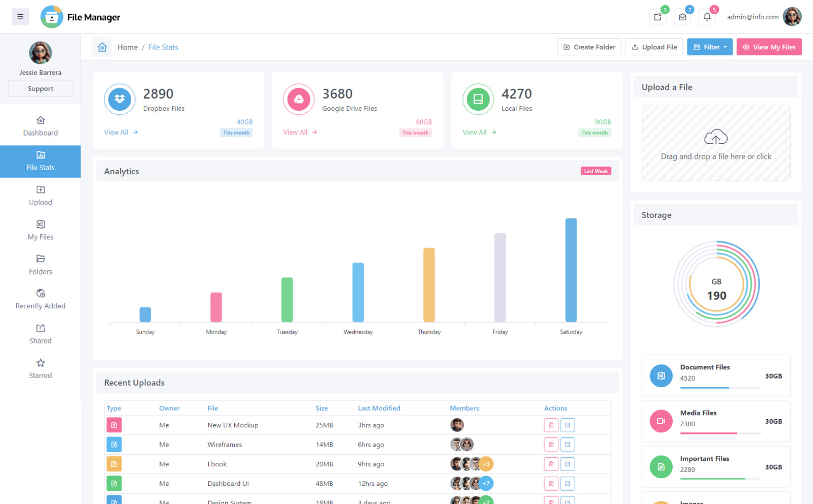The height and width of the screenshot is (504, 813).
Task: Click the Create Folder button
Action: [x=588, y=47]
